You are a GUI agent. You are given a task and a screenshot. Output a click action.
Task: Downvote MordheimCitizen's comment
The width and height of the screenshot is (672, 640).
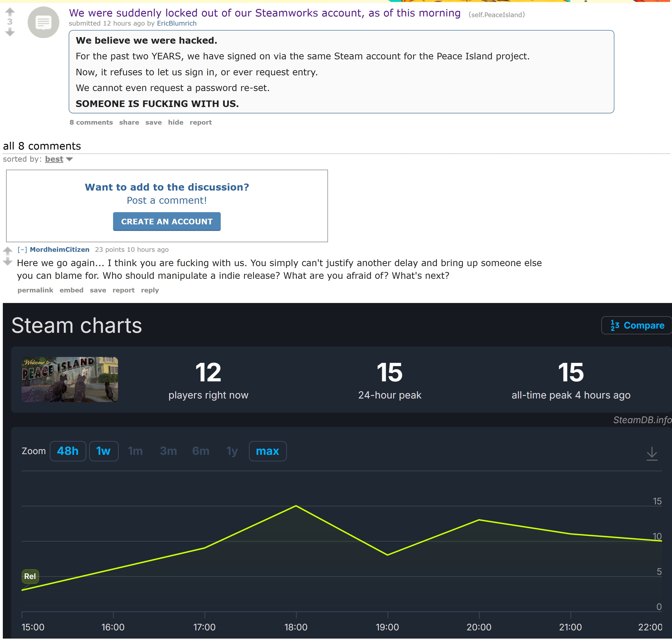pos(8,262)
